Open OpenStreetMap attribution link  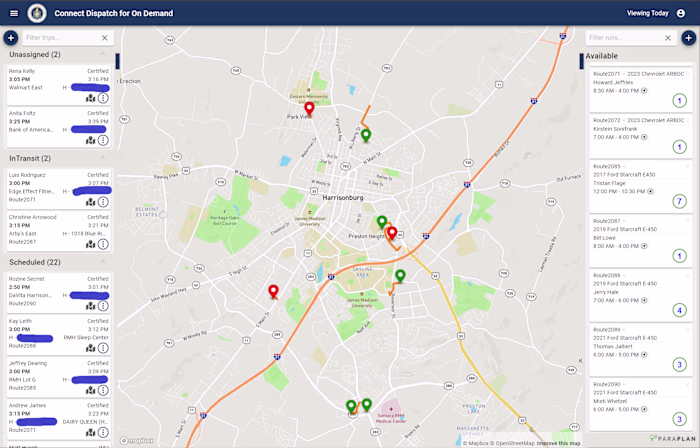pyautogui.click(x=513, y=444)
